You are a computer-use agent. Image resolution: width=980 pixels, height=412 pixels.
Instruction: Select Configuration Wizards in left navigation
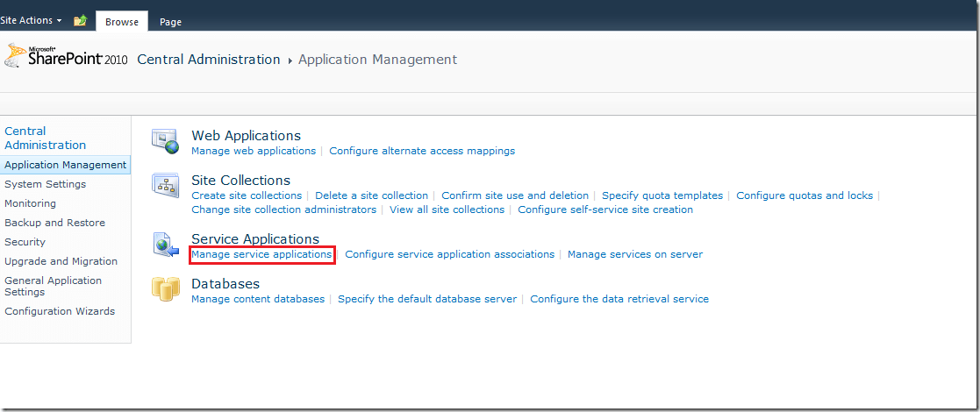[59, 311]
